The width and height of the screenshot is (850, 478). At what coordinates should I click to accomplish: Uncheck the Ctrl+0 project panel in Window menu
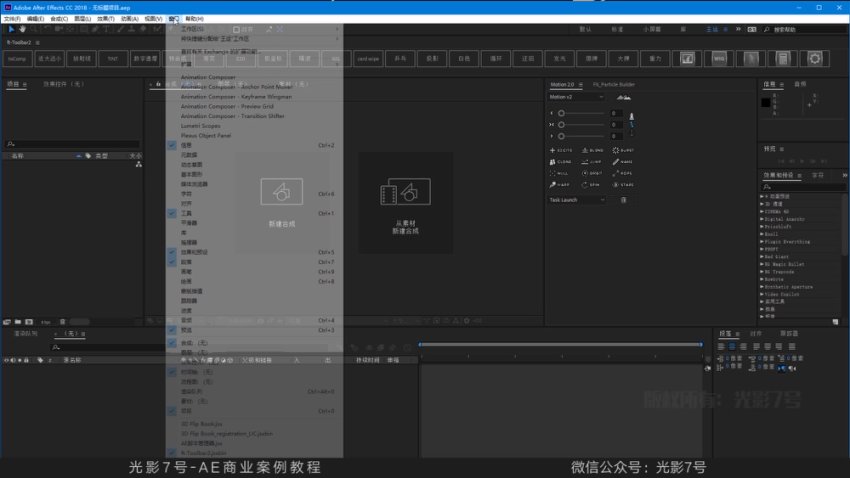[254, 411]
